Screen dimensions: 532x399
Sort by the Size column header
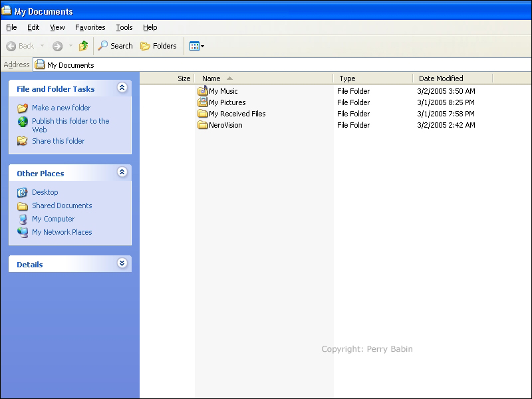[x=167, y=78]
